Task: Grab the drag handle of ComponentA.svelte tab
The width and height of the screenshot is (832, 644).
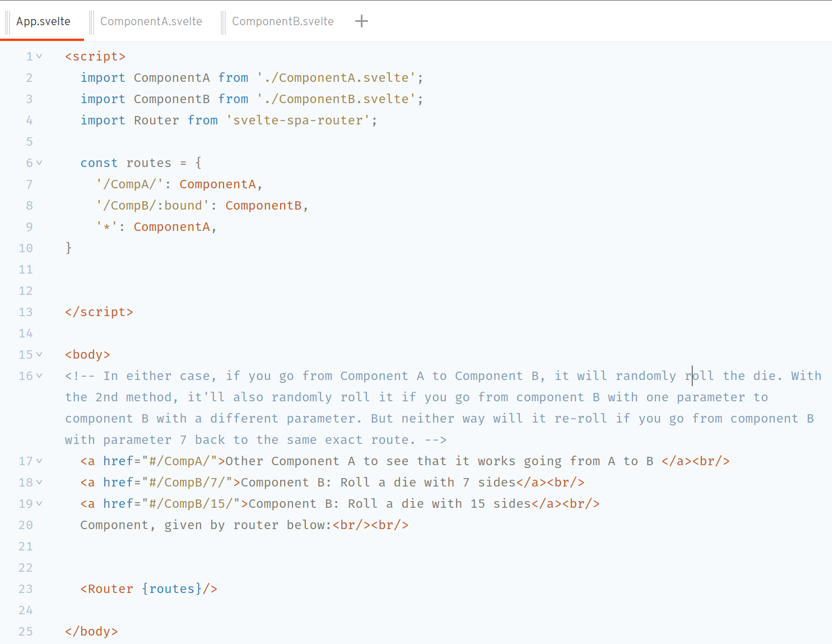Action: click(x=92, y=22)
